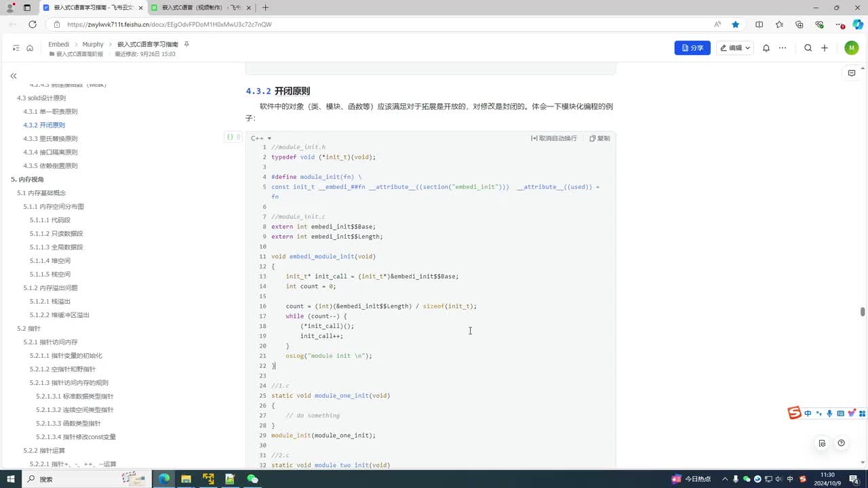
Task: Click the 4.3.2 开闭原则 heading
Action: 278,91
